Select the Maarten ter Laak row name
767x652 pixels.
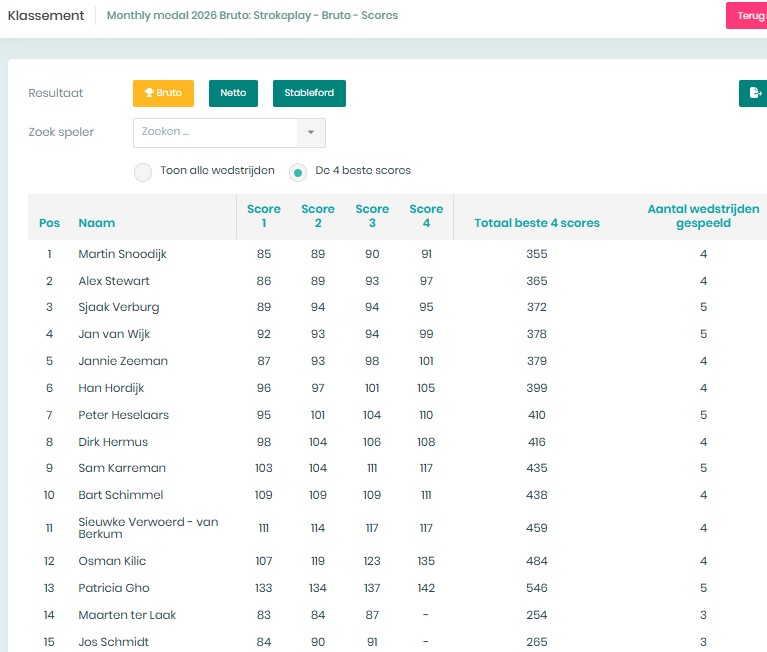click(127, 615)
